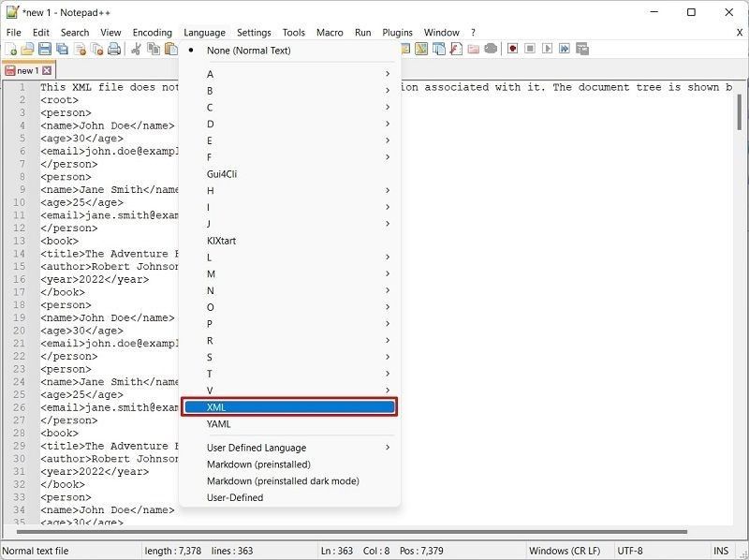
Task: Expand the S language submenu
Action: tap(289, 358)
